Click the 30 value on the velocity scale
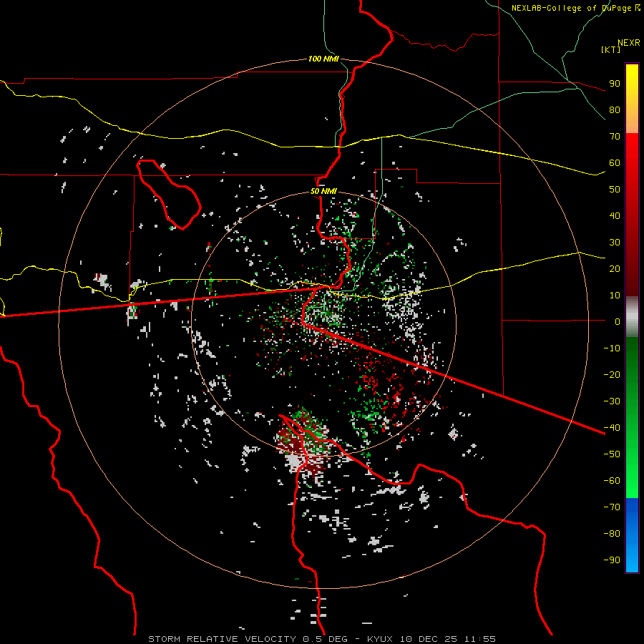The width and height of the screenshot is (644, 644). 615,243
